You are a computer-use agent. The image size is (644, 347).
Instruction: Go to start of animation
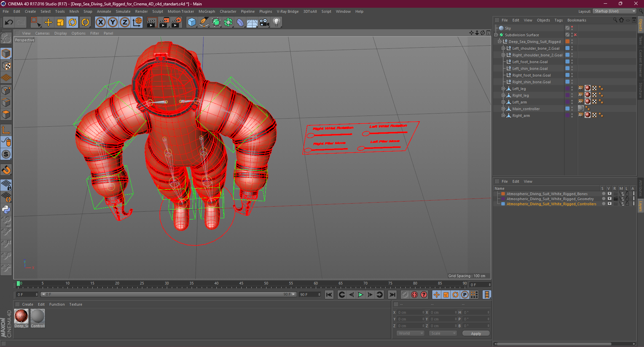[329, 295]
